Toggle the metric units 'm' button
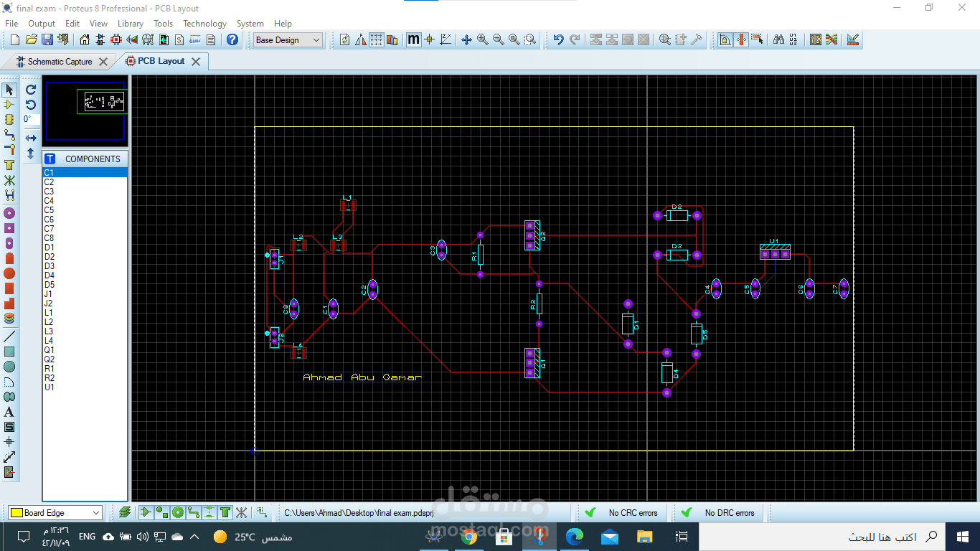The width and height of the screenshot is (980, 551). [x=414, y=40]
